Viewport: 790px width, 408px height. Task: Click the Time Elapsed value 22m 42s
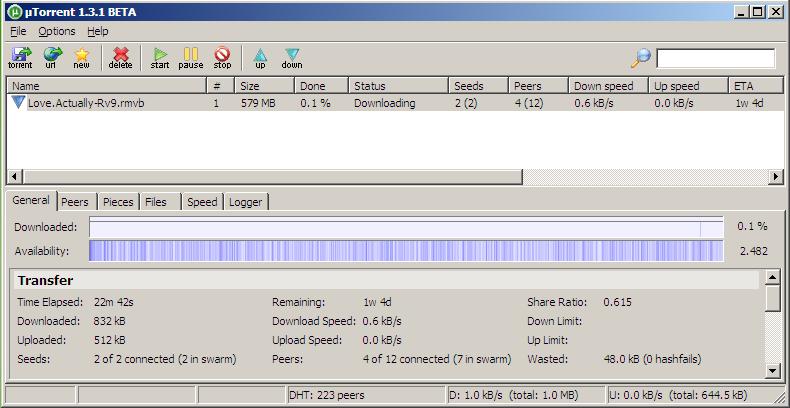click(x=113, y=303)
